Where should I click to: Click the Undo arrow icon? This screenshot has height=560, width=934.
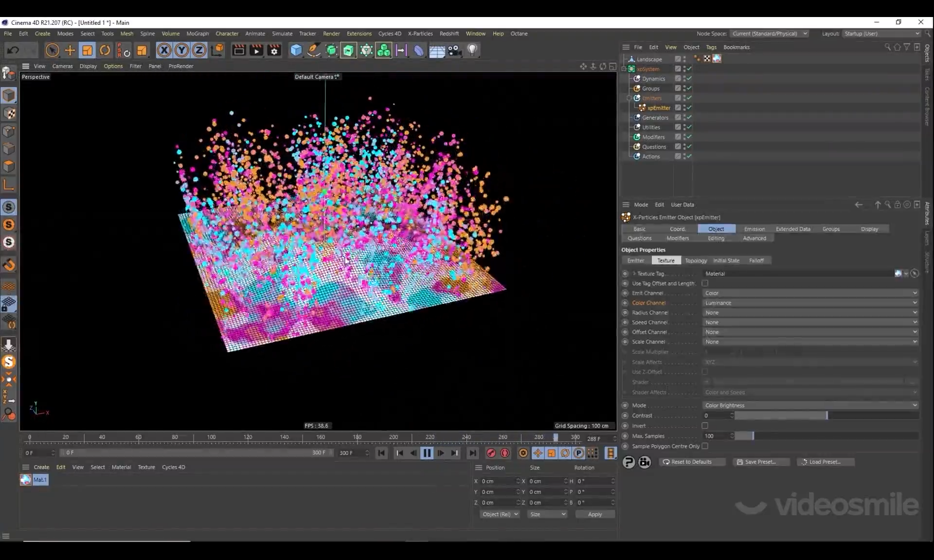[x=13, y=50]
